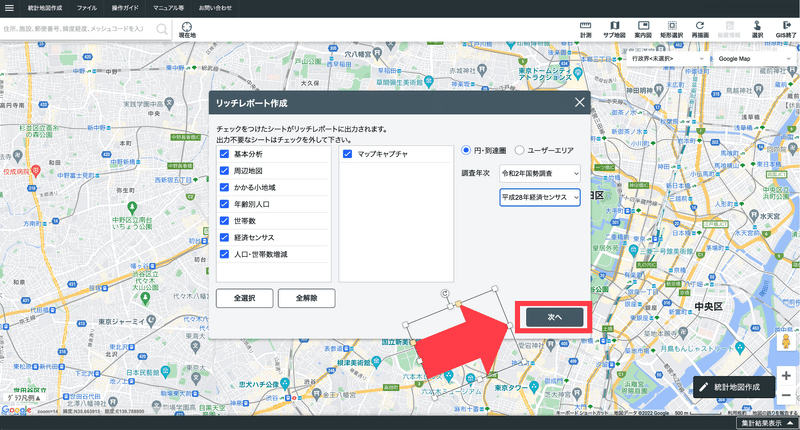Uncheck 人口・世帯数増減 sheet

(x=224, y=254)
